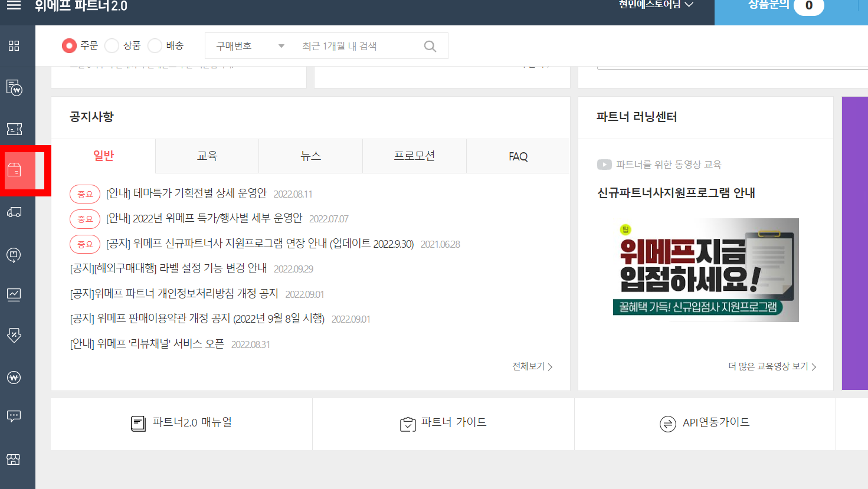Click the 공지사항 section heading
The image size is (868, 489).
pos(91,117)
